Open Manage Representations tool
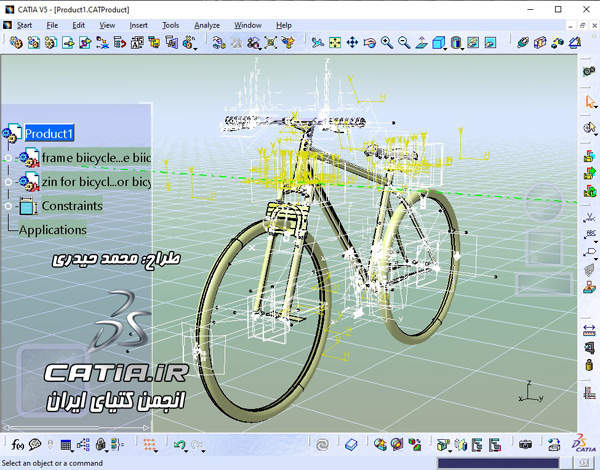Screen dimensions: 600x470 point(171,42)
